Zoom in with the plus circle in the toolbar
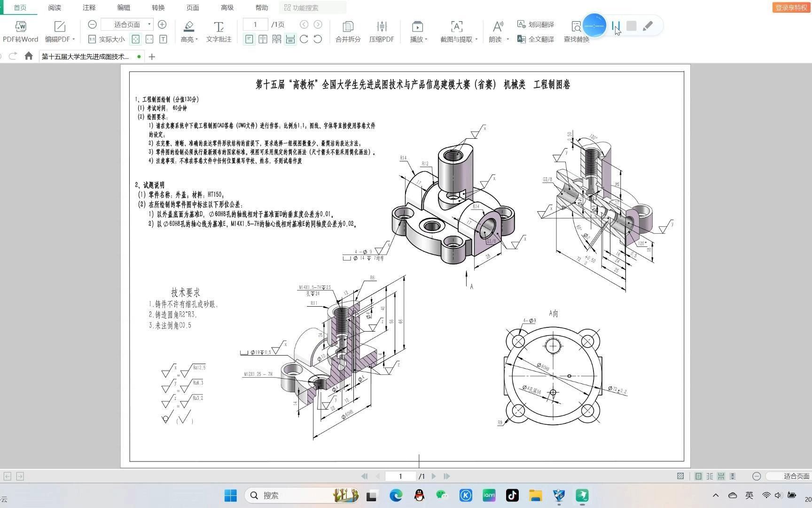The image size is (812, 508). (x=162, y=24)
